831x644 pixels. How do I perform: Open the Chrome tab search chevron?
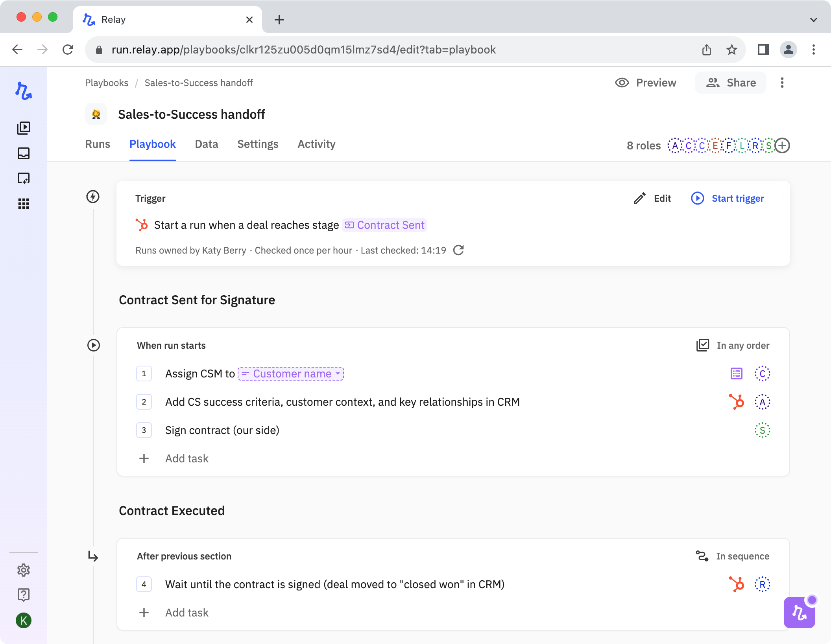[813, 20]
